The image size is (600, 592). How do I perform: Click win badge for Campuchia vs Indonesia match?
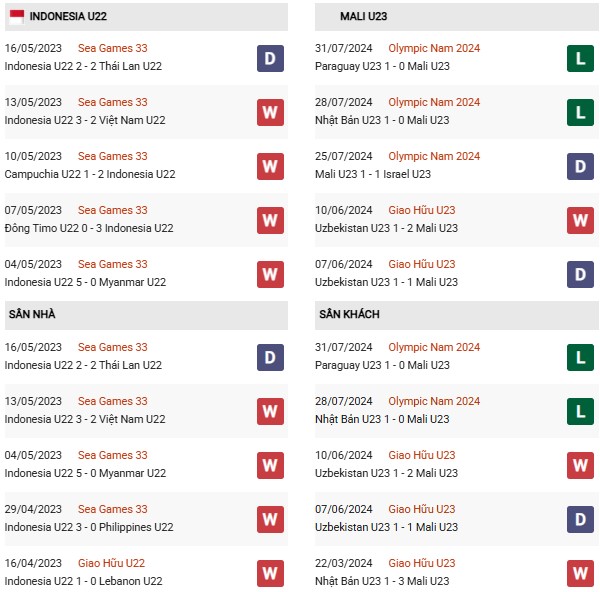270,166
